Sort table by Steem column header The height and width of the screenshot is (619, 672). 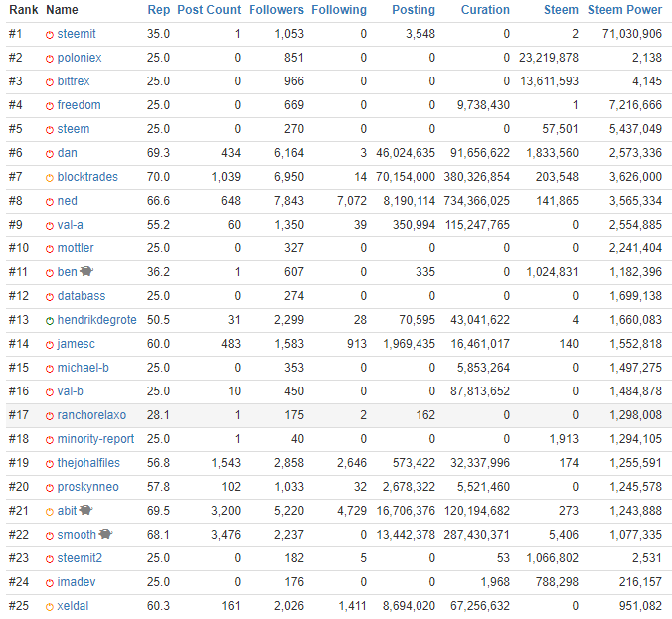click(x=561, y=10)
